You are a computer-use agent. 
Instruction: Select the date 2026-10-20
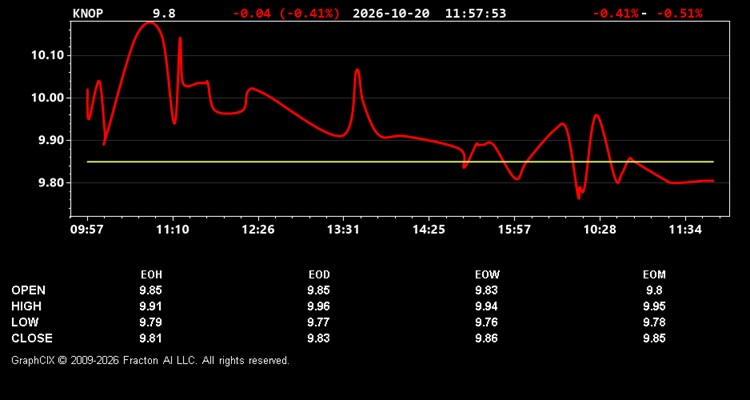[x=391, y=13]
